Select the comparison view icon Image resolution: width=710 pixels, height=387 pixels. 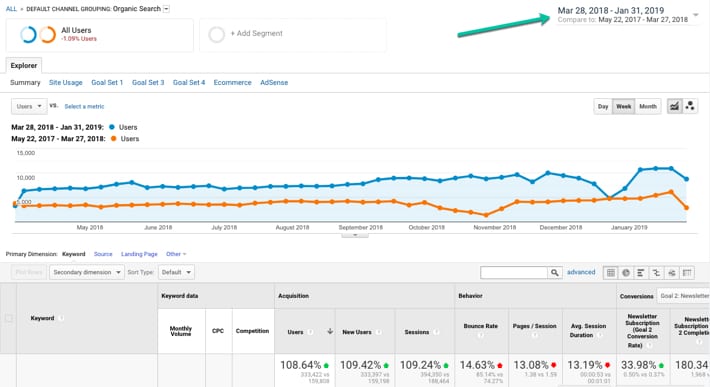[656, 272]
